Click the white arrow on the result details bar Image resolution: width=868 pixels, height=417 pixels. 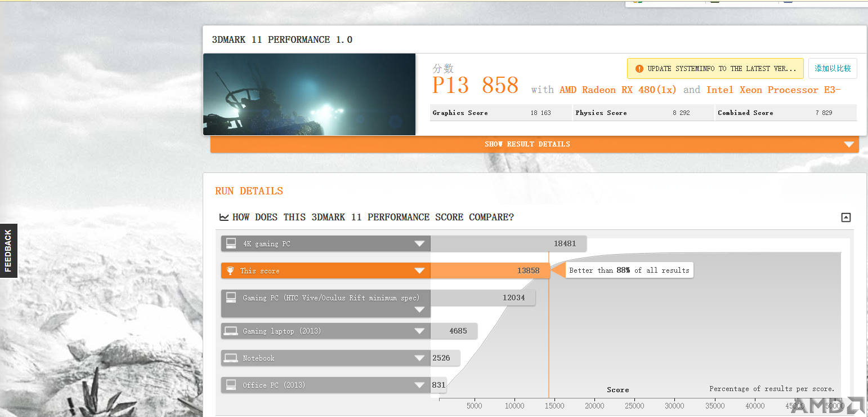[849, 144]
